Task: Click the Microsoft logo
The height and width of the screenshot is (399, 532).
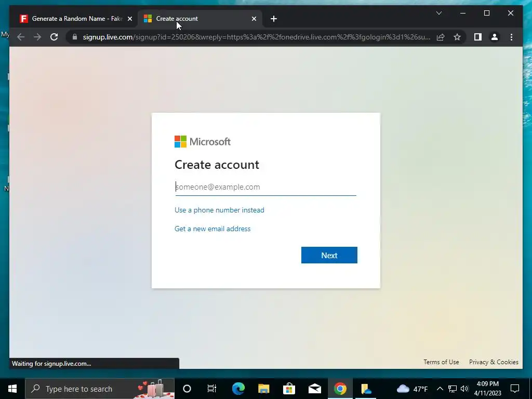Action: pos(203,141)
